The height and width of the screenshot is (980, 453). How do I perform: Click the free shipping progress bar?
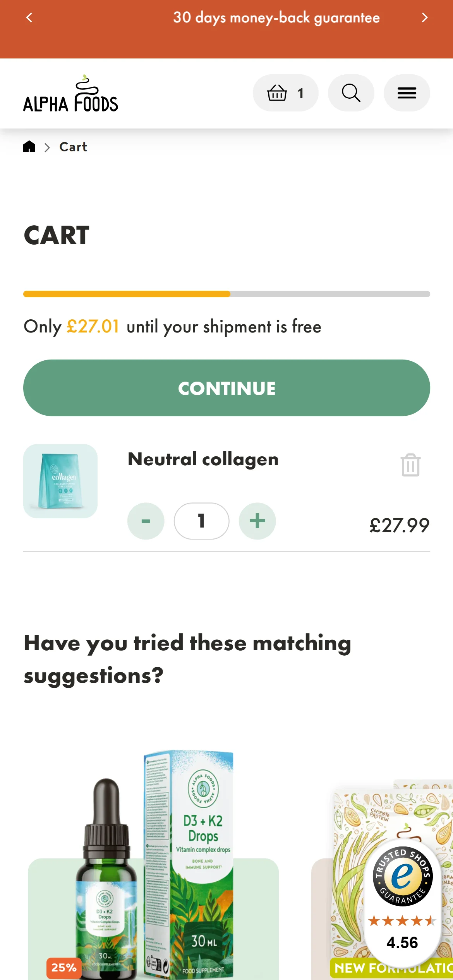[x=226, y=294]
